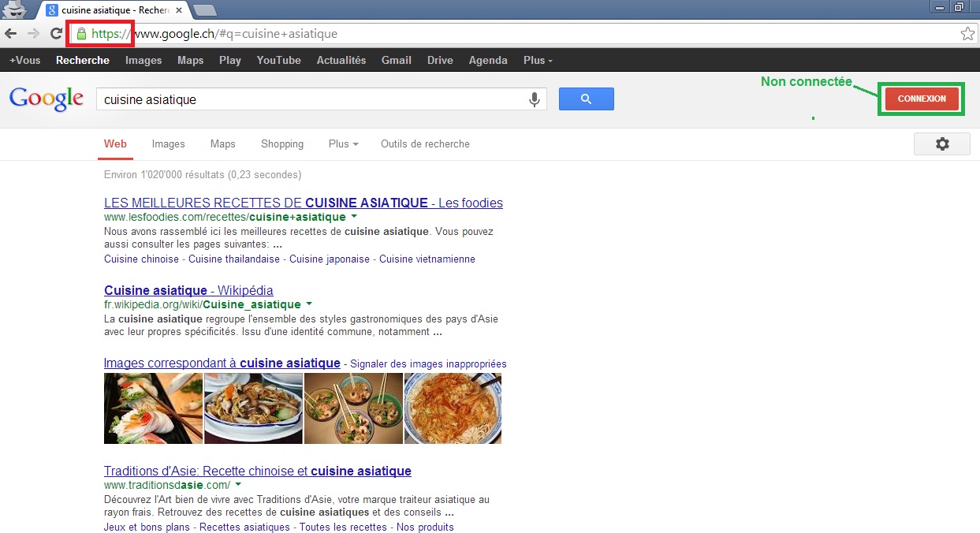This screenshot has width=980, height=533.
Task: Click the red CONNEXION button
Action: pyautogui.click(x=921, y=99)
